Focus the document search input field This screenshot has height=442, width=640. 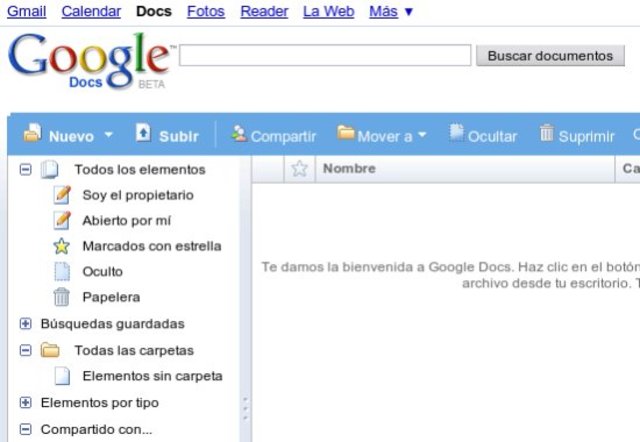(x=325, y=55)
